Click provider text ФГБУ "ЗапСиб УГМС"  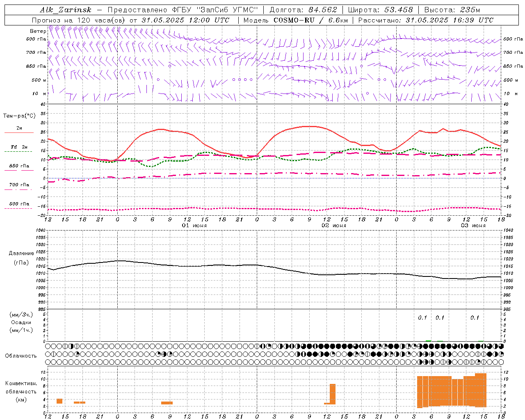[215, 10]
